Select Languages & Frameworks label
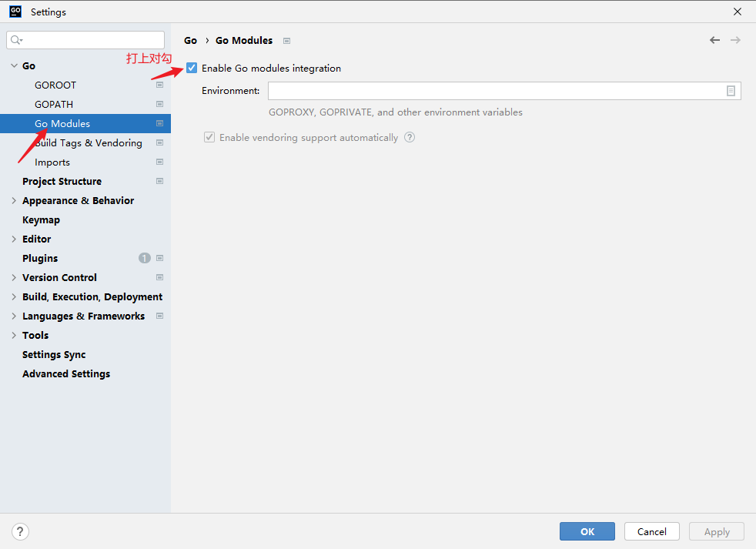Screen dimensions: 756x549 click(83, 316)
